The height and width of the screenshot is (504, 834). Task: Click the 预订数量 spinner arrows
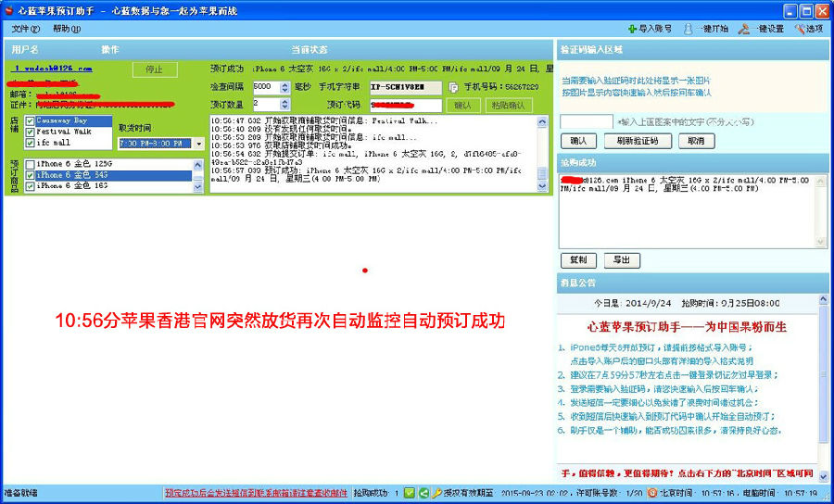click(285, 104)
